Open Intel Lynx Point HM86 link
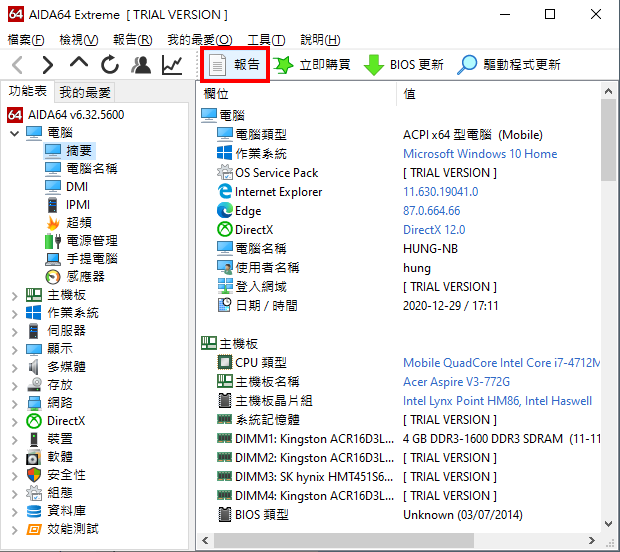The height and width of the screenshot is (552, 620). coord(497,401)
